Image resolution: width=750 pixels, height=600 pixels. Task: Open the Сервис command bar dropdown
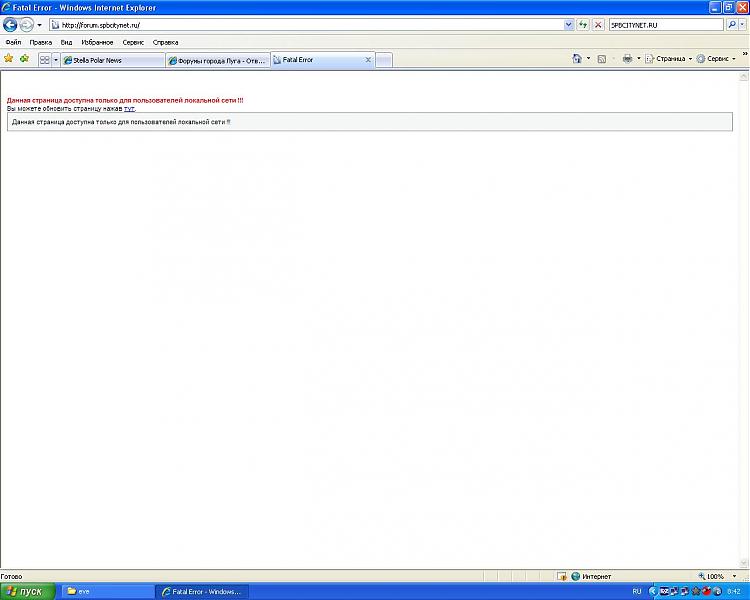click(x=715, y=59)
